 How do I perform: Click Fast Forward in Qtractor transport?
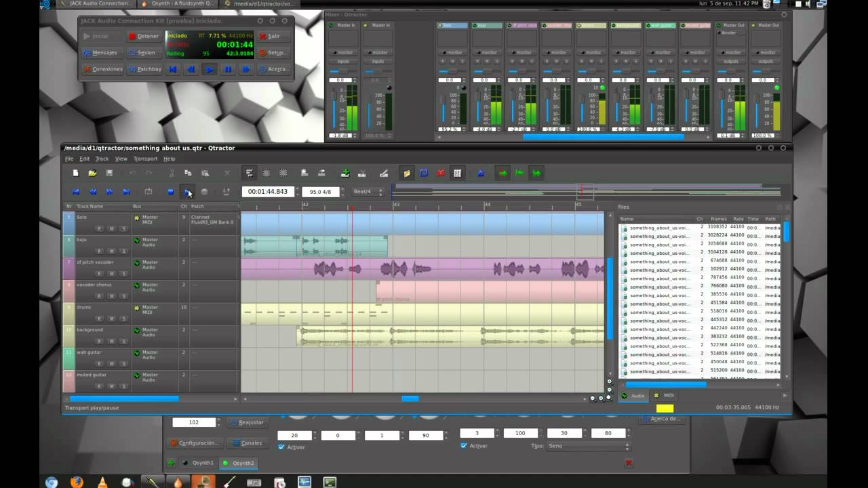109,192
